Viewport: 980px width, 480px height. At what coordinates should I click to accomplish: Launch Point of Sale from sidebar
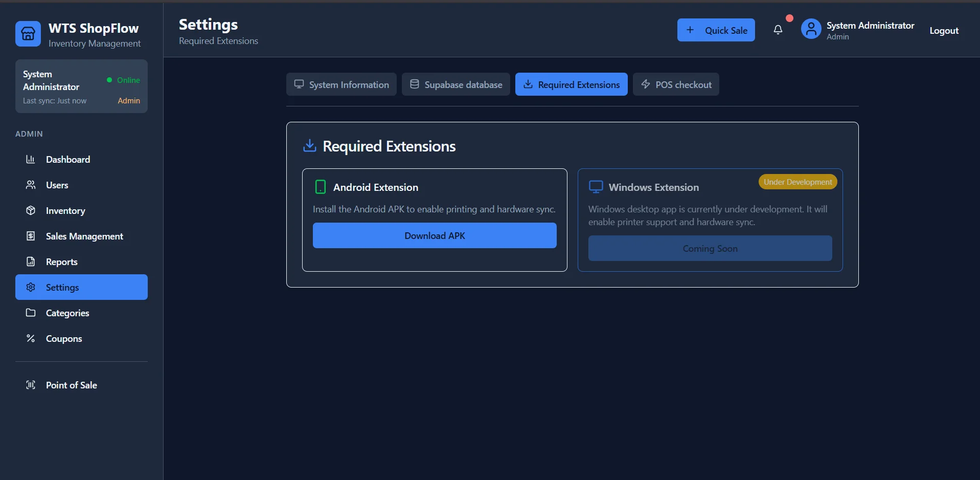(81, 385)
